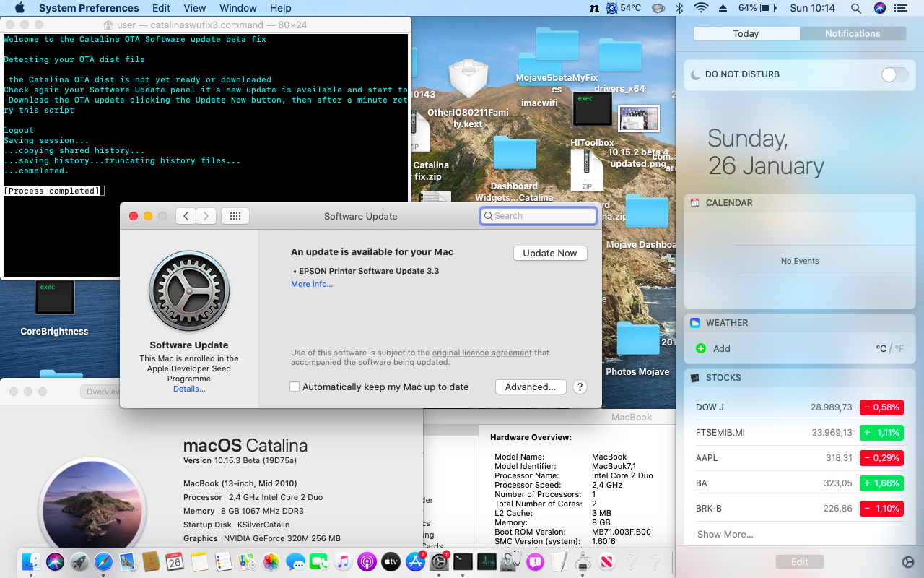Open Activity Monitor in the Dock
The image size is (924, 578).
click(x=487, y=561)
